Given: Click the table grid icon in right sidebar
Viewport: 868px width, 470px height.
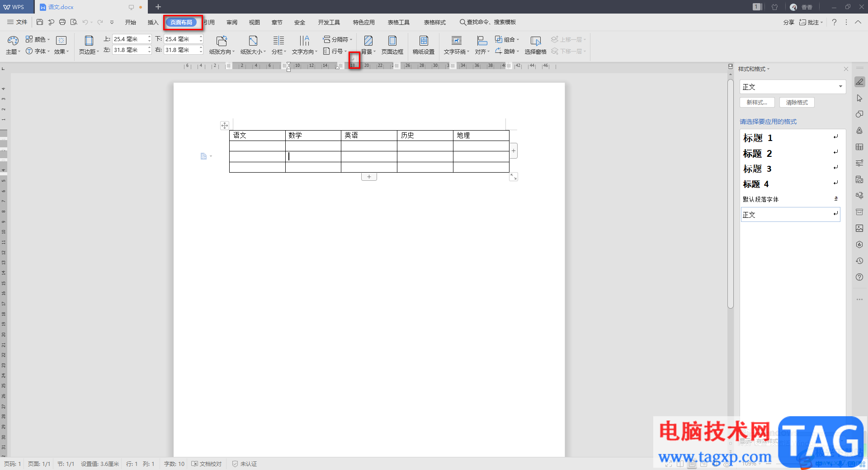Looking at the screenshot, I should coord(859,147).
